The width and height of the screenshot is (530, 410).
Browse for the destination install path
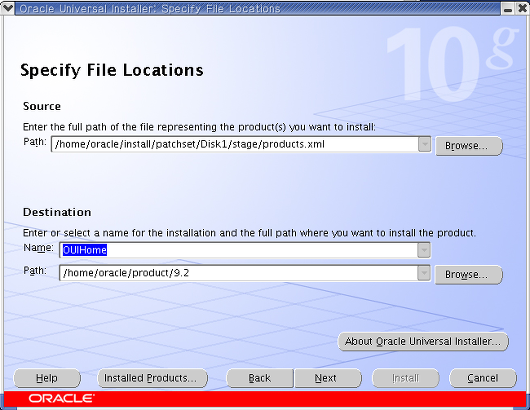coord(468,274)
